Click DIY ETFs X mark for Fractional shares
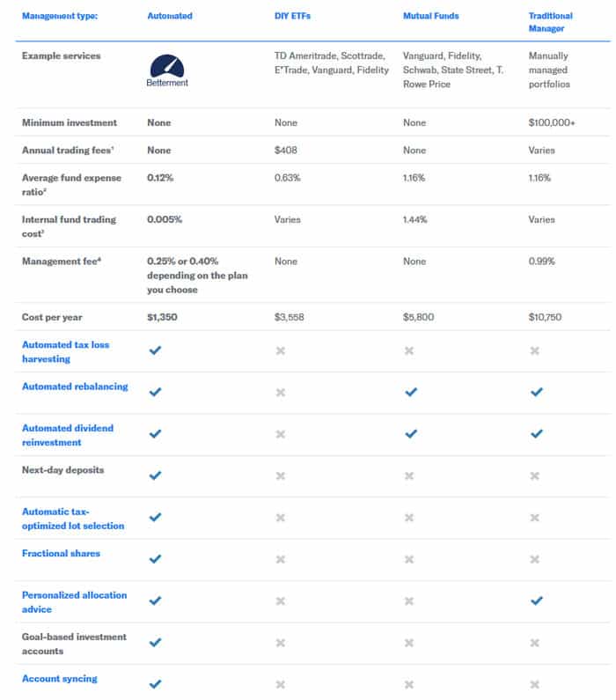The width and height of the screenshot is (616, 700). [x=281, y=559]
